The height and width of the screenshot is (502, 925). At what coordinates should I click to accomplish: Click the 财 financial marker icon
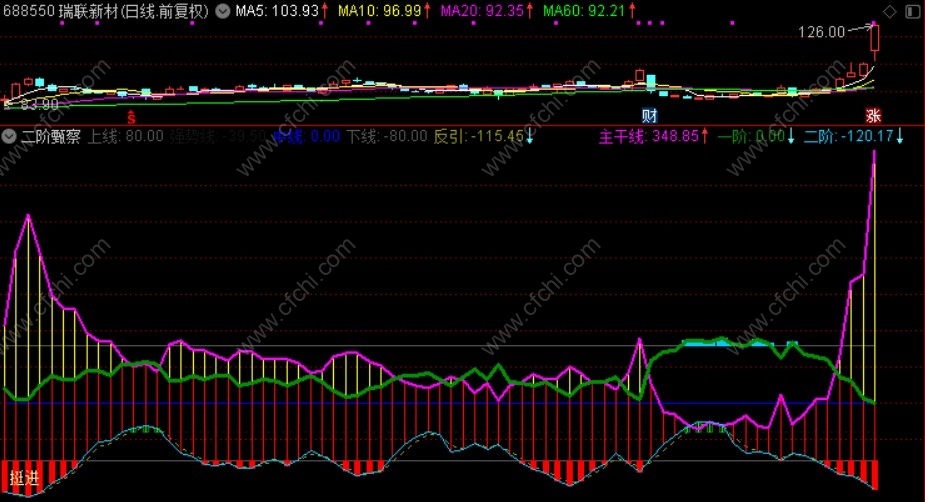650,116
